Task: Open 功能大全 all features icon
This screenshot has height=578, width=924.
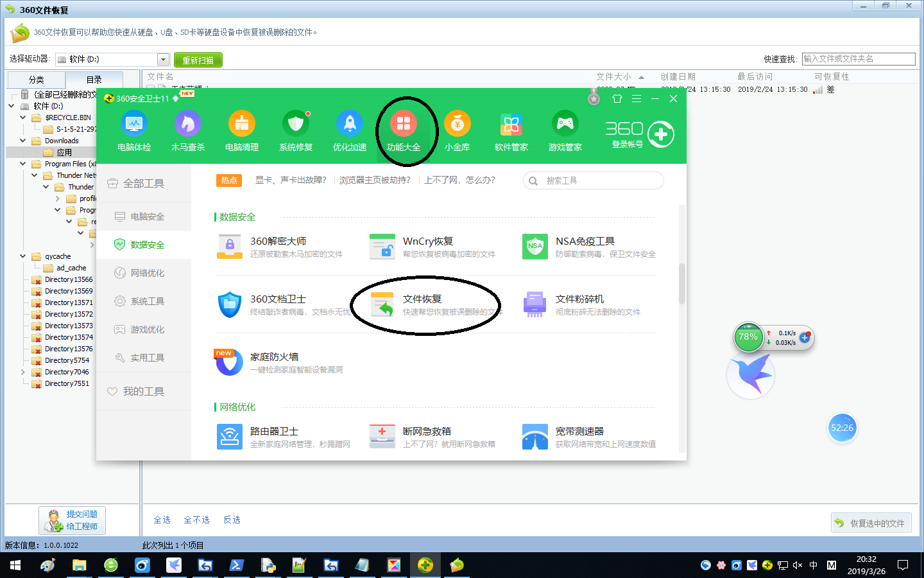Action: click(x=404, y=132)
